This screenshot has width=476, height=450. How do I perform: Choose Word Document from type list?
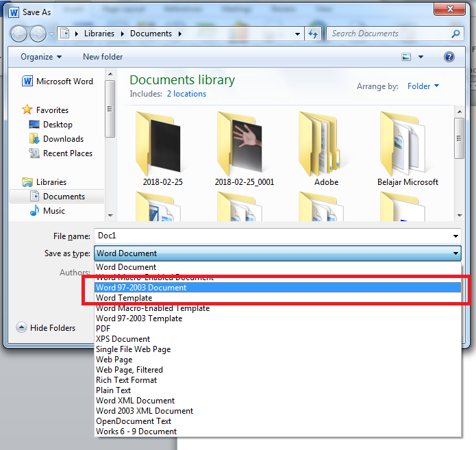(277, 267)
